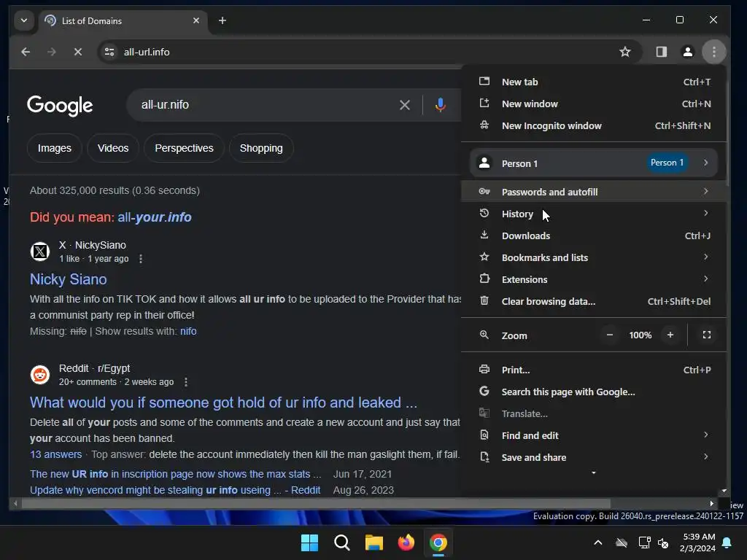
Task: Open the side panel icon
Action: [x=661, y=52]
